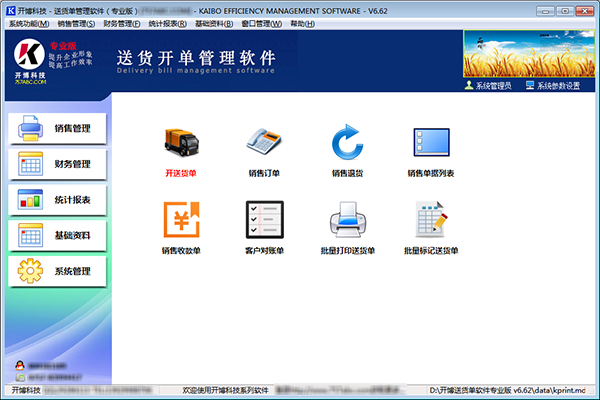600x400 pixels.
Task: Open the 帮助 menu
Action: (298, 22)
